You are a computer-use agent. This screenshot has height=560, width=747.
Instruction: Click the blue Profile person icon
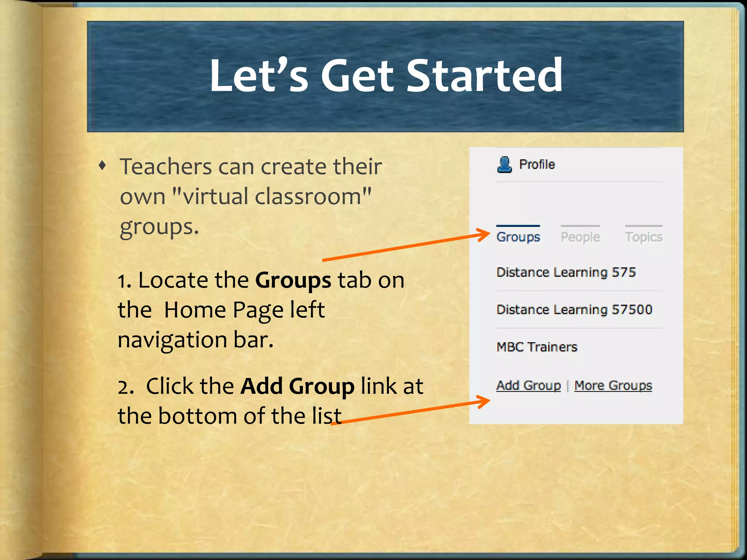tap(504, 164)
